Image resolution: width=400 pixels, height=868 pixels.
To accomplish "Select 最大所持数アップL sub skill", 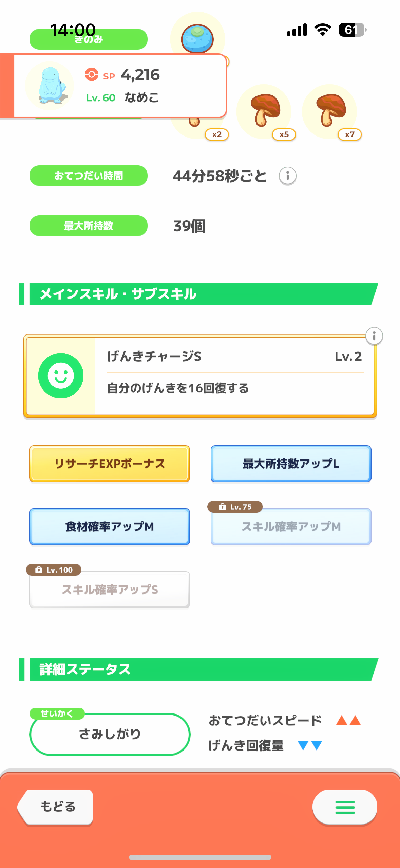I will point(291,464).
